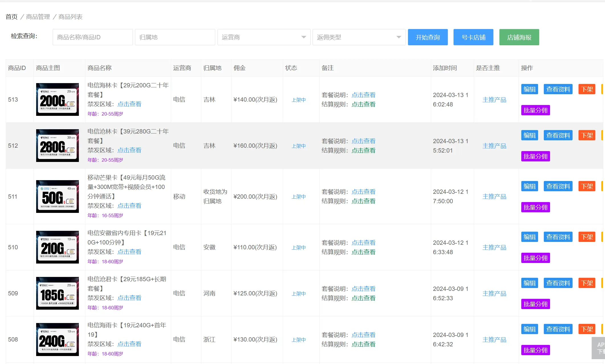Viewport: 605px width, 364px height.
Task: Open 商品管理 breadcrumb
Action: [x=38, y=17]
